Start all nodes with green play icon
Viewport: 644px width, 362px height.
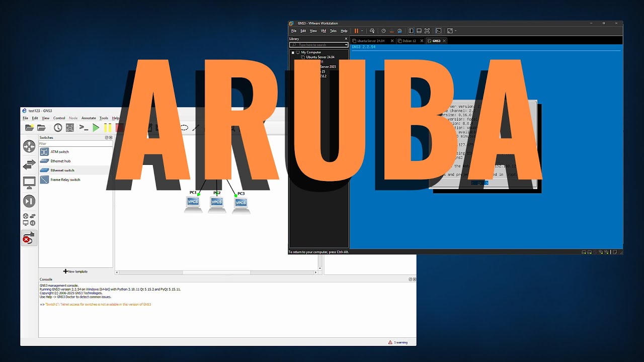point(96,128)
